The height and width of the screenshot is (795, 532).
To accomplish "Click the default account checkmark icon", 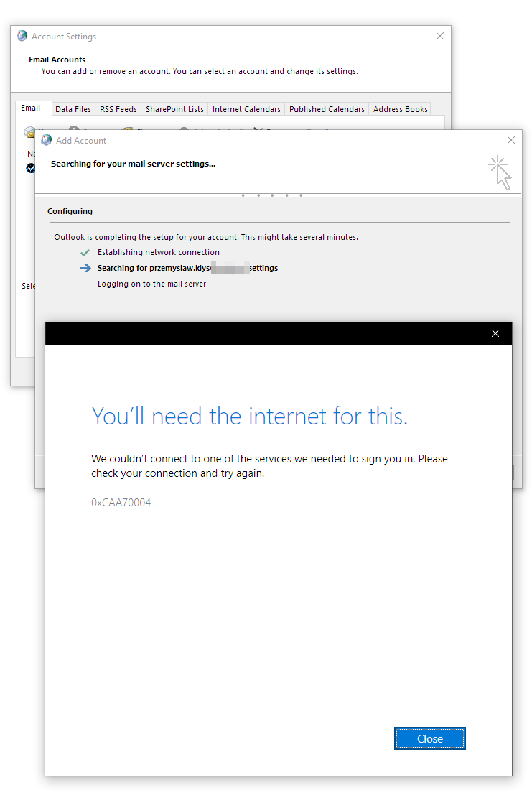I will pyautogui.click(x=30, y=168).
